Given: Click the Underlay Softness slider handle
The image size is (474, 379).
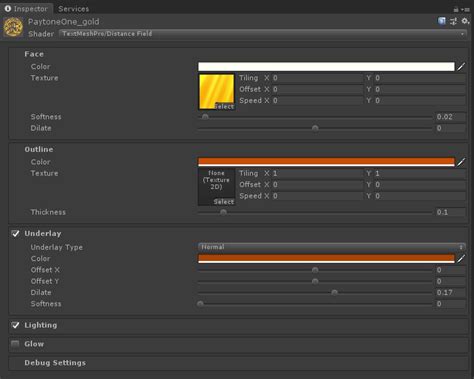Looking at the screenshot, I should (x=200, y=304).
